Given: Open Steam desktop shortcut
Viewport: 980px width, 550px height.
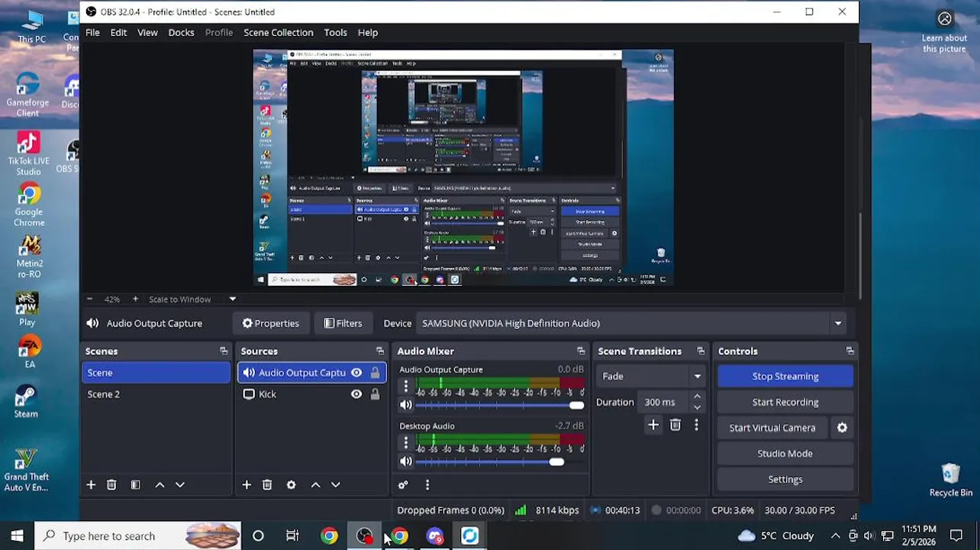Looking at the screenshot, I should (26, 401).
